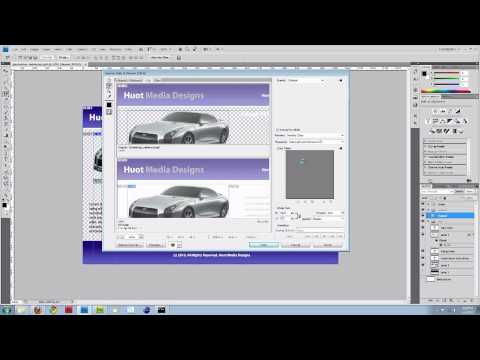The width and height of the screenshot is (480, 360).
Task: Select the Zoom tool in Save for Web dialog
Action: (x=109, y=91)
